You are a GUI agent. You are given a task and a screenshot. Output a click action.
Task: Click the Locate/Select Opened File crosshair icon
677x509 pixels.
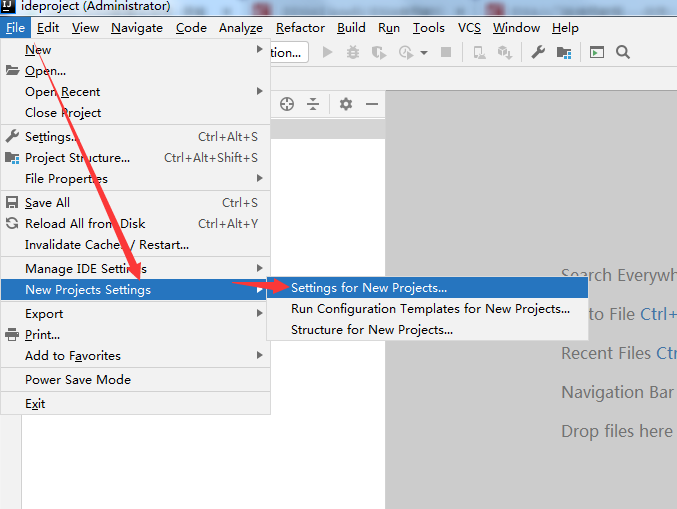pos(287,104)
